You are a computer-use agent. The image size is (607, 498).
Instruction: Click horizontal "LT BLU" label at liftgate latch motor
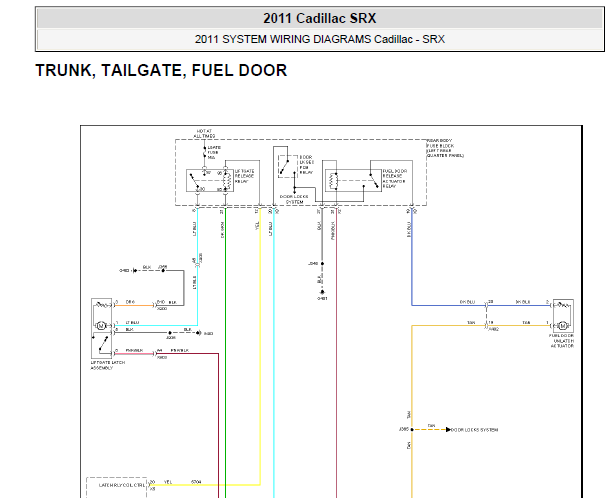132,322
